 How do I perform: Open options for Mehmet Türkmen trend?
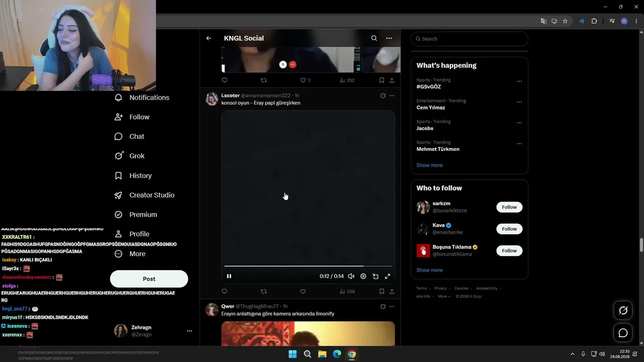[519, 144]
